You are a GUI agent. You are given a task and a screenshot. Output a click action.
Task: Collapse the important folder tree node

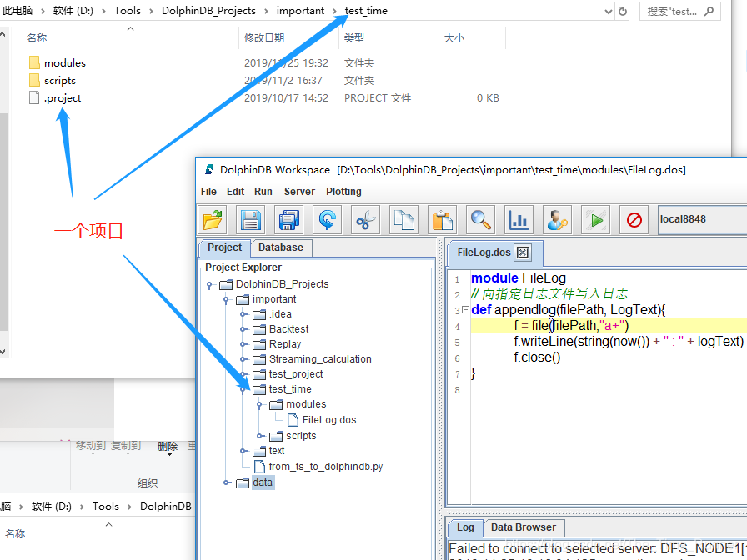tap(226, 299)
